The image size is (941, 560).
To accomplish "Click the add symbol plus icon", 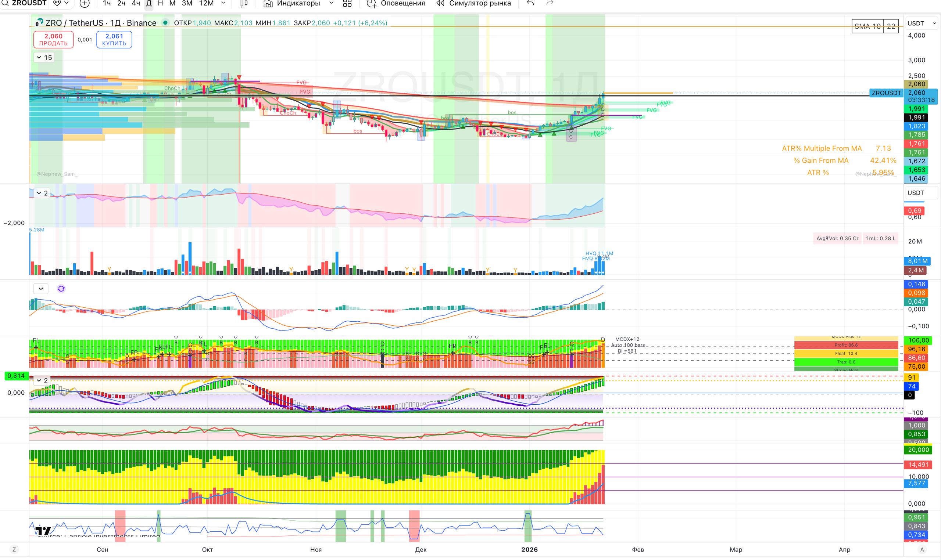I will pos(85,3).
